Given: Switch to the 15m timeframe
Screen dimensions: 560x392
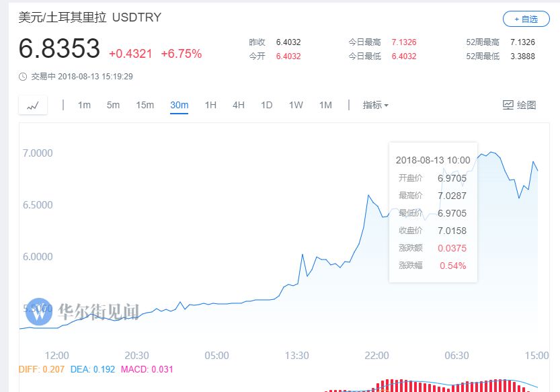Looking at the screenshot, I should pyautogui.click(x=145, y=105).
